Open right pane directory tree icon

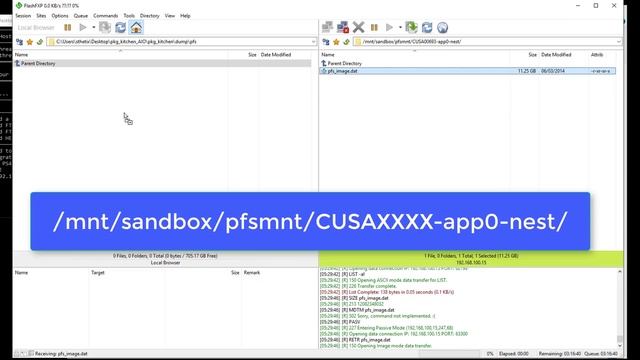click(x=326, y=42)
